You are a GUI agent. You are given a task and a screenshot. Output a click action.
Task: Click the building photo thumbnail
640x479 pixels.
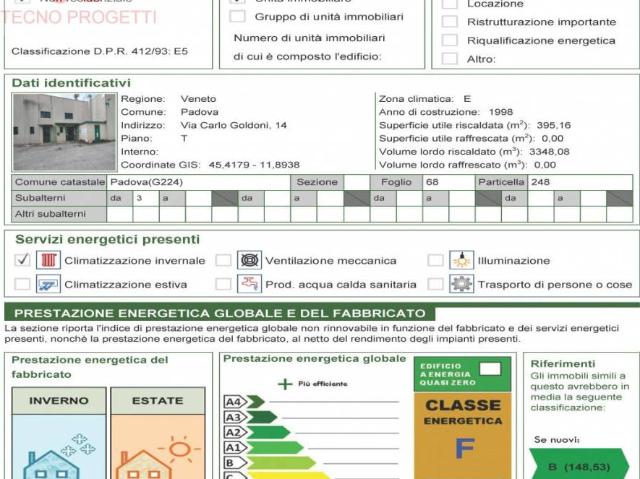(64, 131)
